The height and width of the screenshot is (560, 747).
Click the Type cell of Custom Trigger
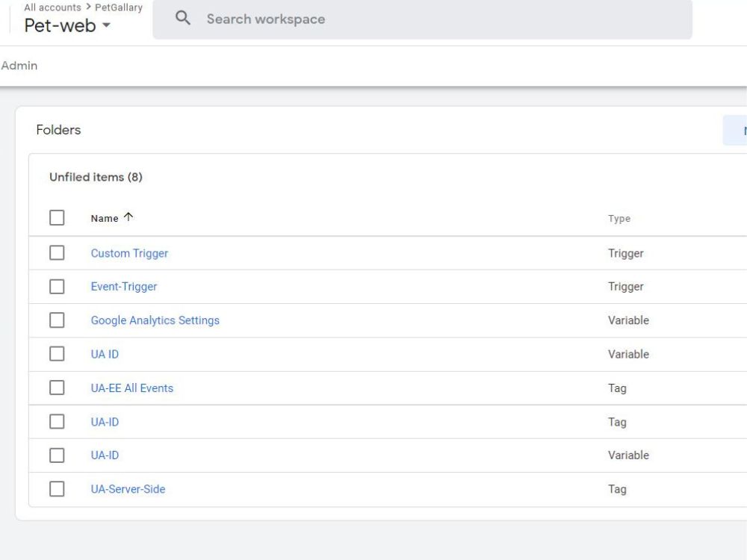625,253
